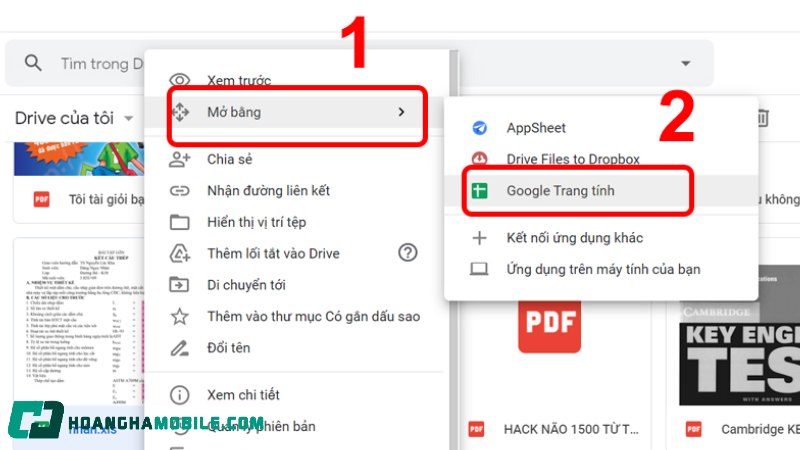This screenshot has height=450, width=800.
Task: Click the Drive Files to Dropbox icon
Action: tap(479, 159)
